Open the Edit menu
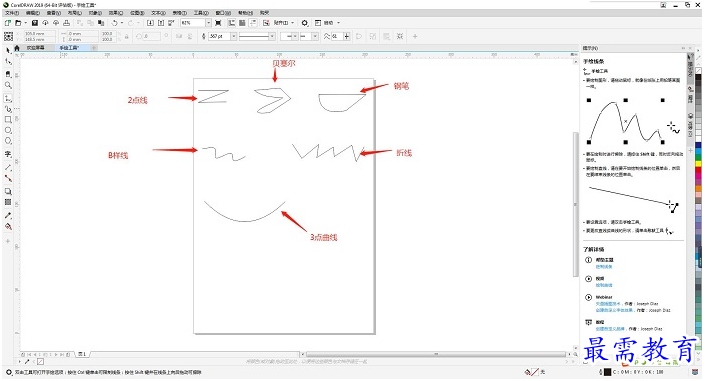This screenshot has height=381, width=705. pyautogui.click(x=33, y=13)
